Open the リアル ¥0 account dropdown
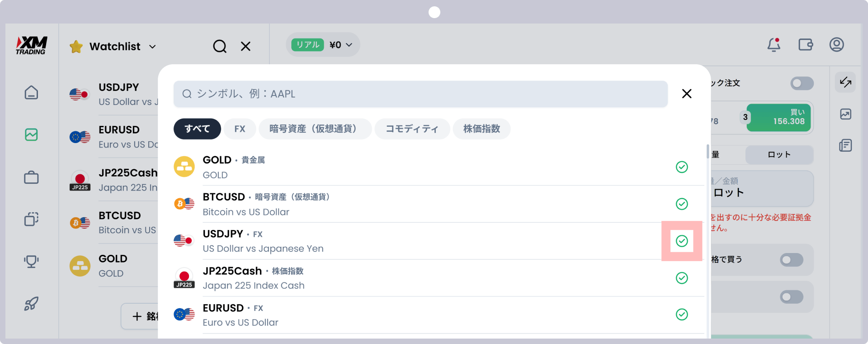 [x=323, y=45]
